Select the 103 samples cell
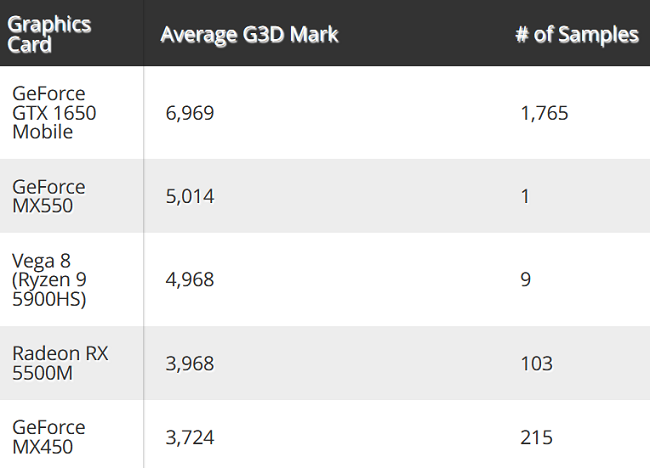Screen dimensions: 650x468 coord(536,364)
